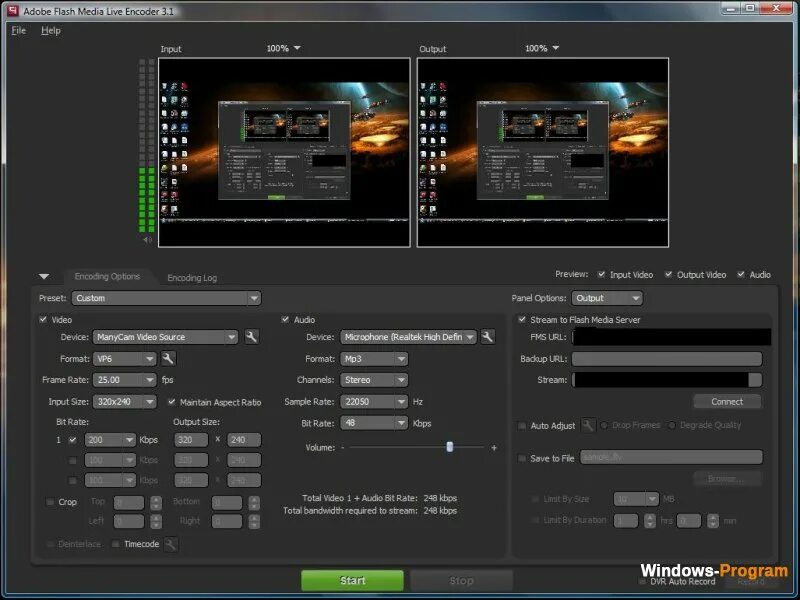Open the Output preview 100% zoom dropdown
Screen dimensions: 800x600
pyautogui.click(x=542, y=48)
